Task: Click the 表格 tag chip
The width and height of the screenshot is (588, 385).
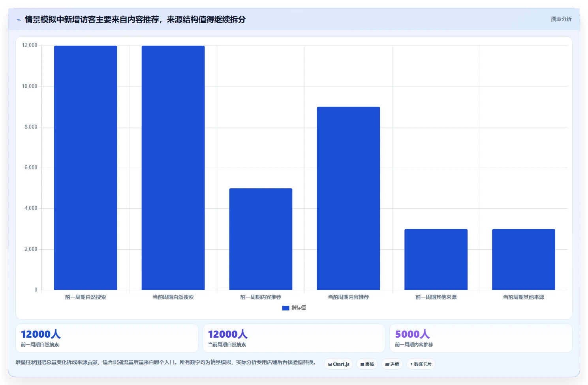Action: point(367,364)
